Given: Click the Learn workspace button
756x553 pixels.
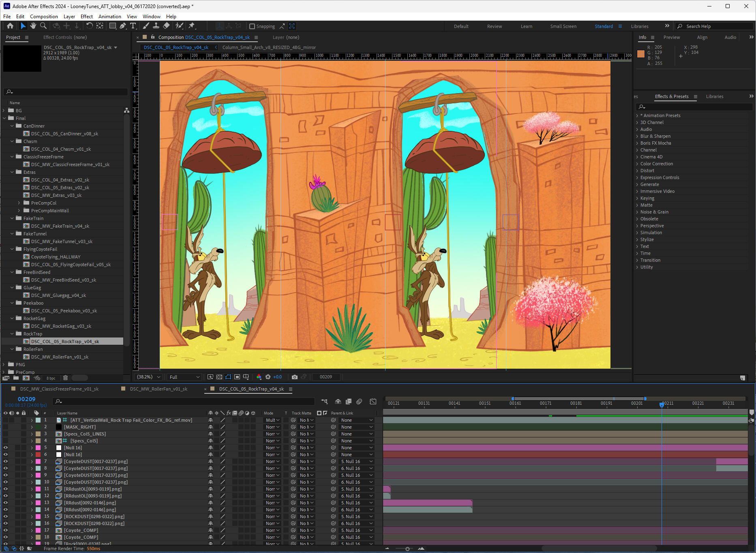Looking at the screenshot, I should pos(526,26).
